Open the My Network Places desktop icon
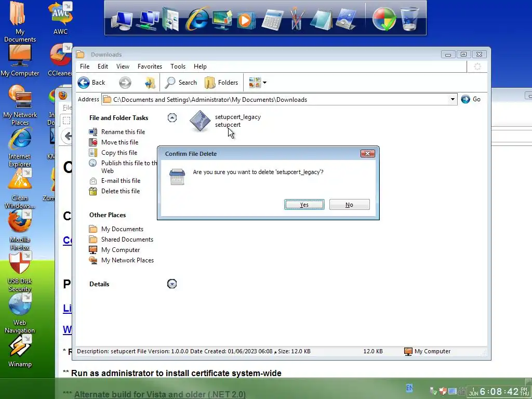Image resolution: width=532 pixels, height=399 pixels. pos(20,104)
